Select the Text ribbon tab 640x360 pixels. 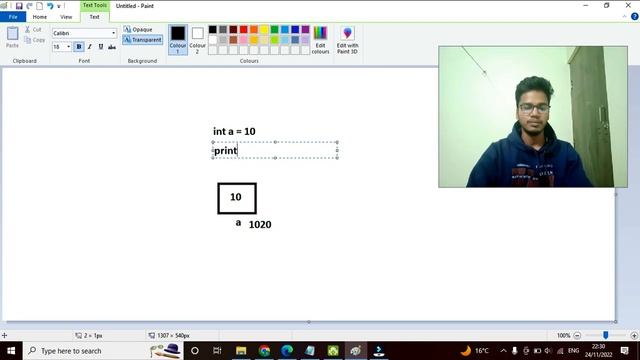(x=94, y=17)
